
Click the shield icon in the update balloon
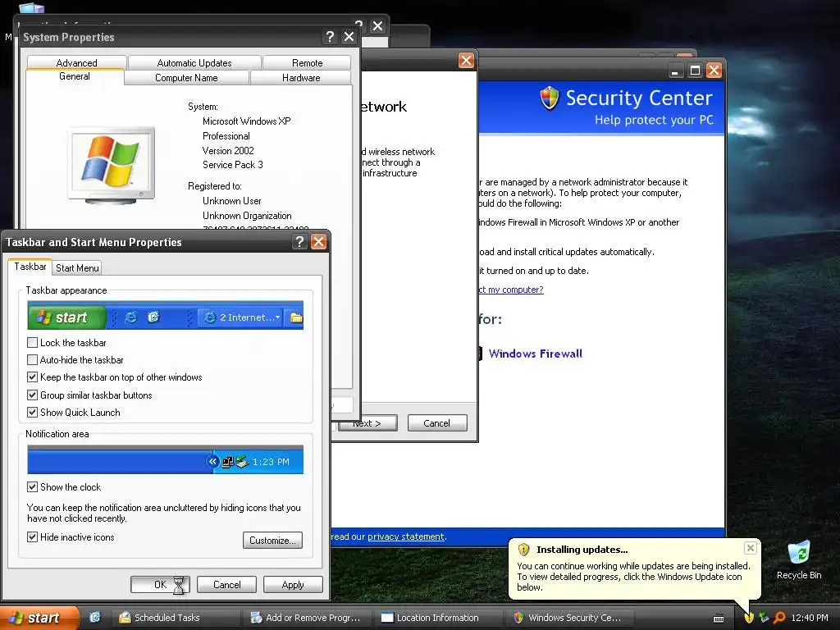tap(523, 549)
